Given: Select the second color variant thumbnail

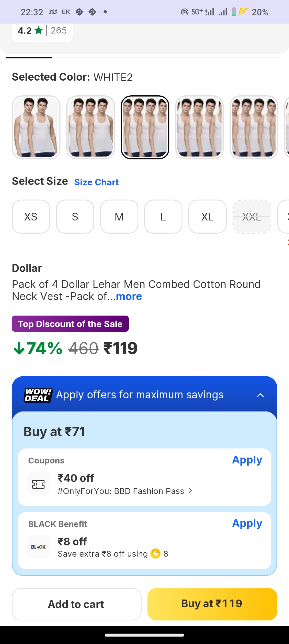Looking at the screenshot, I should pyautogui.click(x=90, y=127).
